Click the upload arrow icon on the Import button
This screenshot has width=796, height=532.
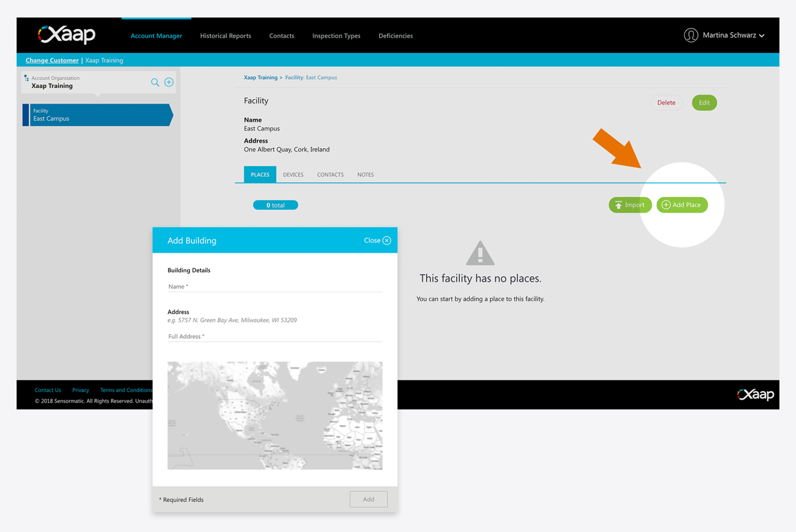[x=618, y=205]
